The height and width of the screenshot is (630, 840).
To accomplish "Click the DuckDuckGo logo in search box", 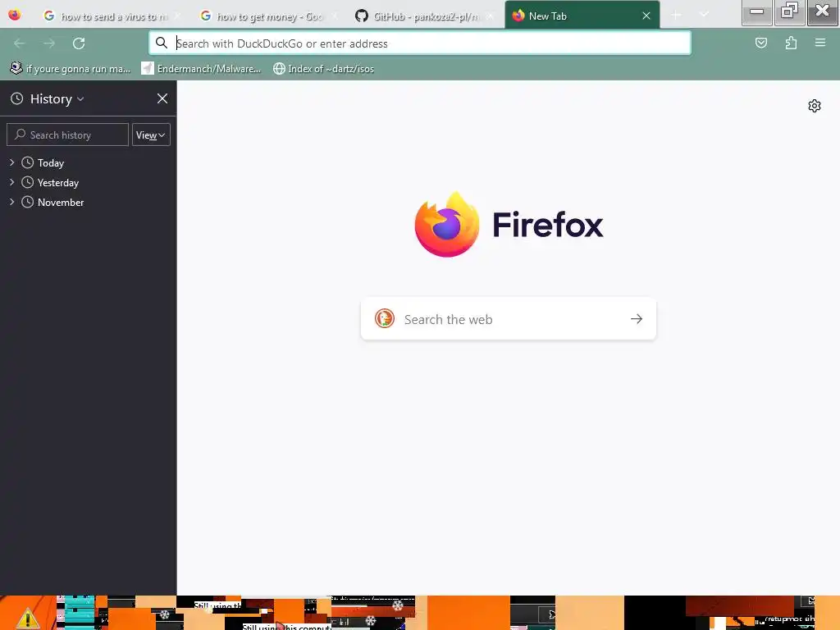I will [x=385, y=319].
